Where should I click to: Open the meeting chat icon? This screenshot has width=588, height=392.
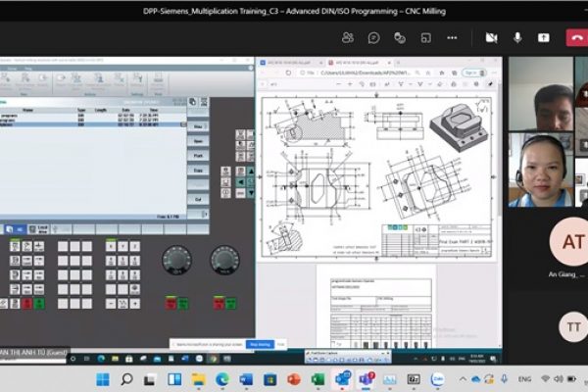(373, 37)
